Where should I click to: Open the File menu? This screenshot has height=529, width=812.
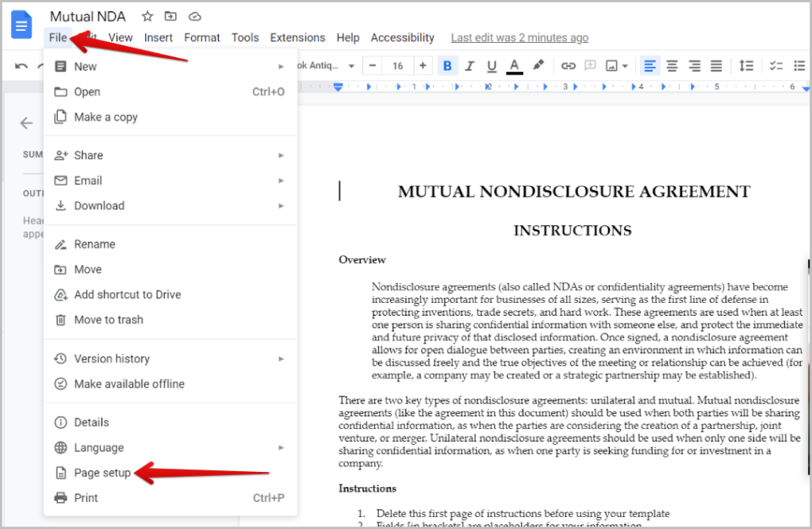(x=58, y=38)
